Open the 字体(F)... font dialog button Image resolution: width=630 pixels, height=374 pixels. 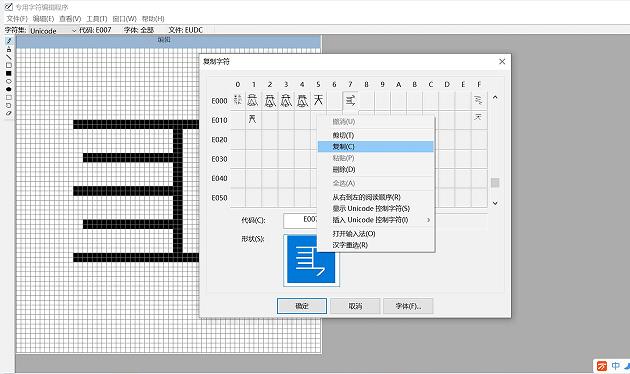tap(408, 306)
